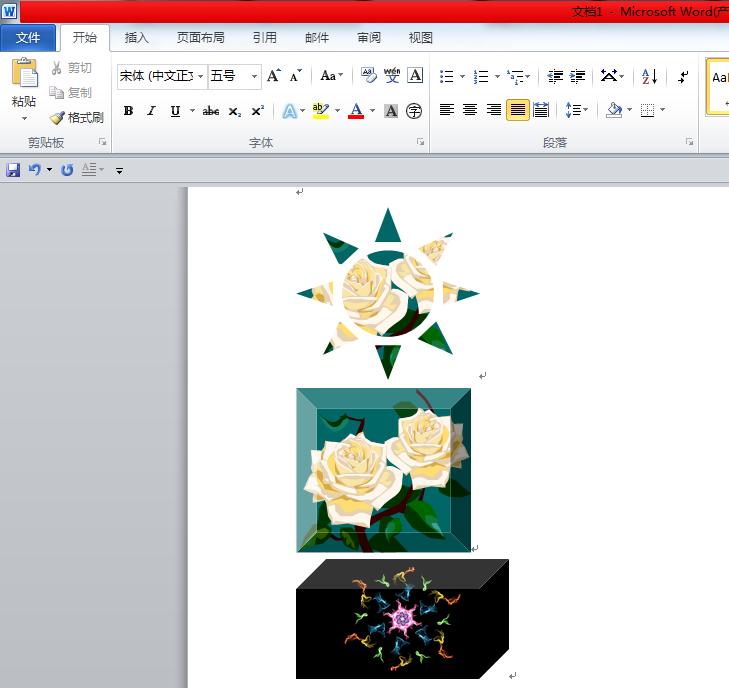Toggle the highlighted Justify alignment
Image resolution: width=729 pixels, height=688 pixels.
pyautogui.click(x=517, y=110)
